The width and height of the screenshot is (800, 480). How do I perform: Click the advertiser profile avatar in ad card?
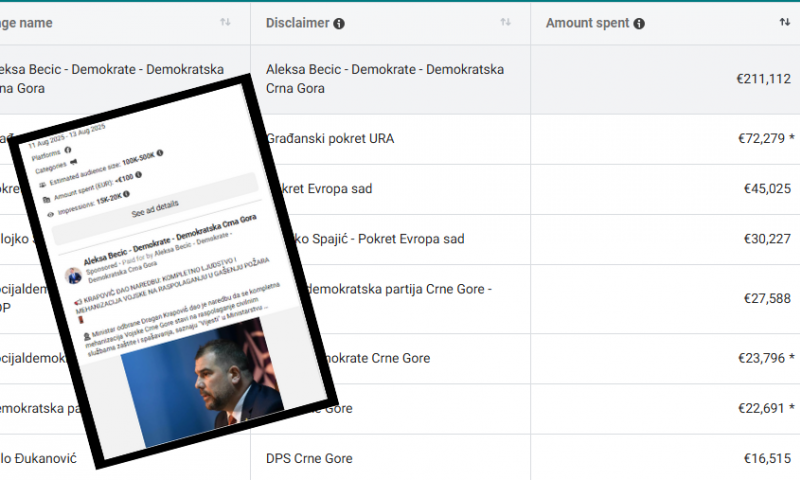point(75,274)
